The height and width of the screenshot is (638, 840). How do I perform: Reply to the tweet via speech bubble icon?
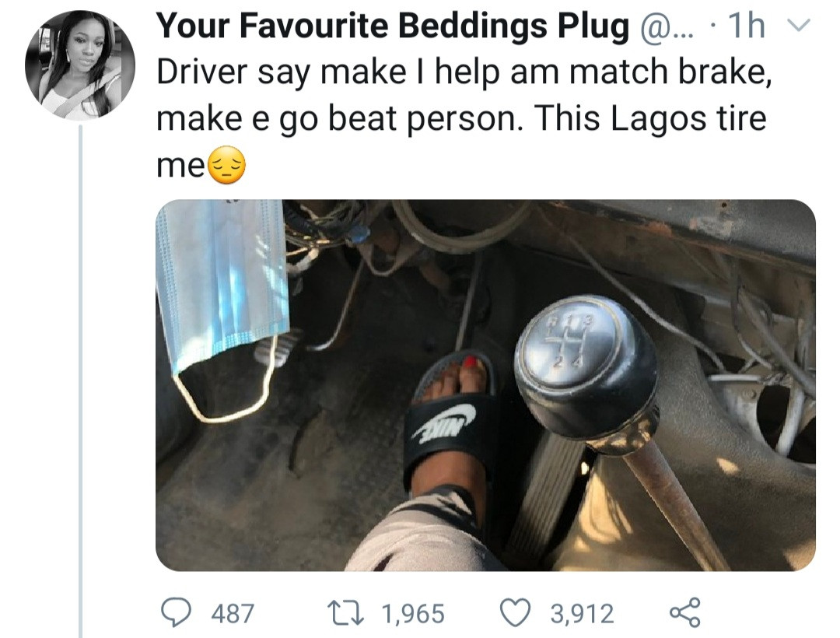coord(176,613)
